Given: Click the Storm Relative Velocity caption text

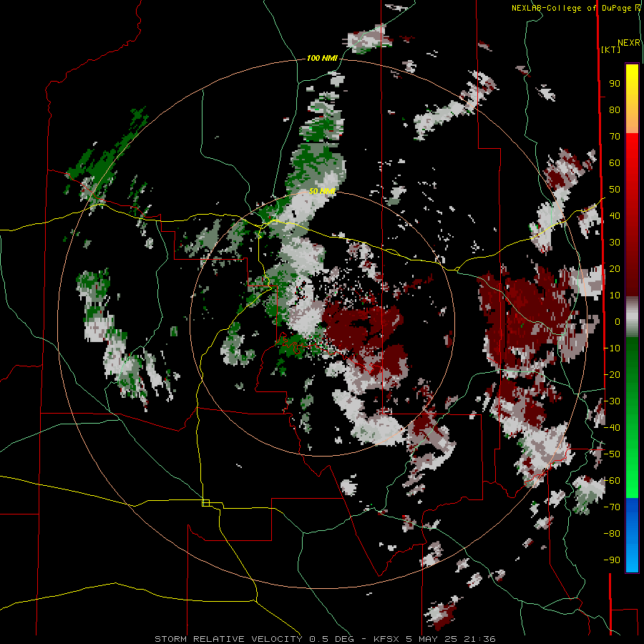Looking at the screenshot, I should click(x=325, y=639).
